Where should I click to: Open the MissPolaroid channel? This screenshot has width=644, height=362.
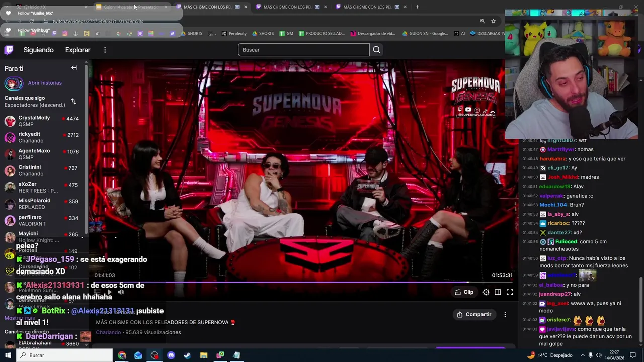click(x=43, y=204)
